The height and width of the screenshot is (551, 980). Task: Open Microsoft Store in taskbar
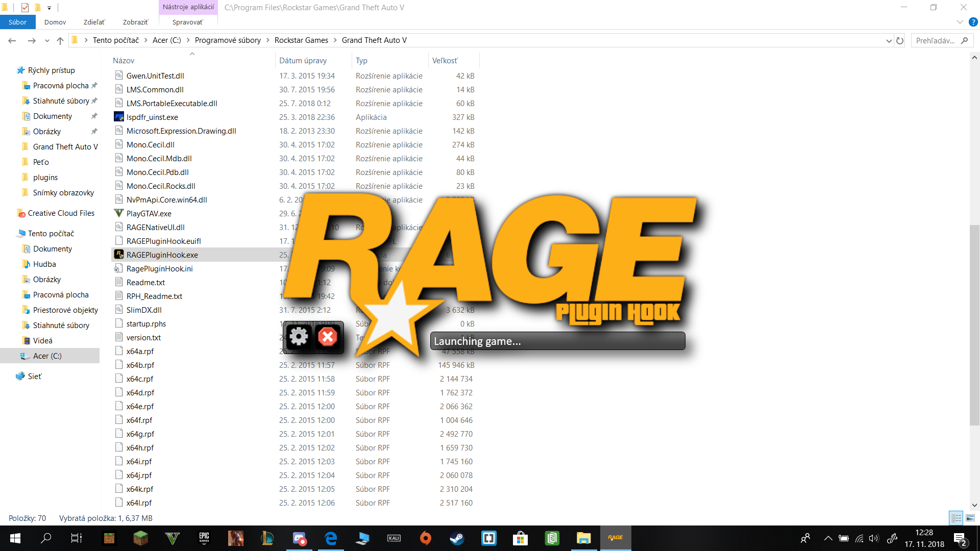point(520,538)
